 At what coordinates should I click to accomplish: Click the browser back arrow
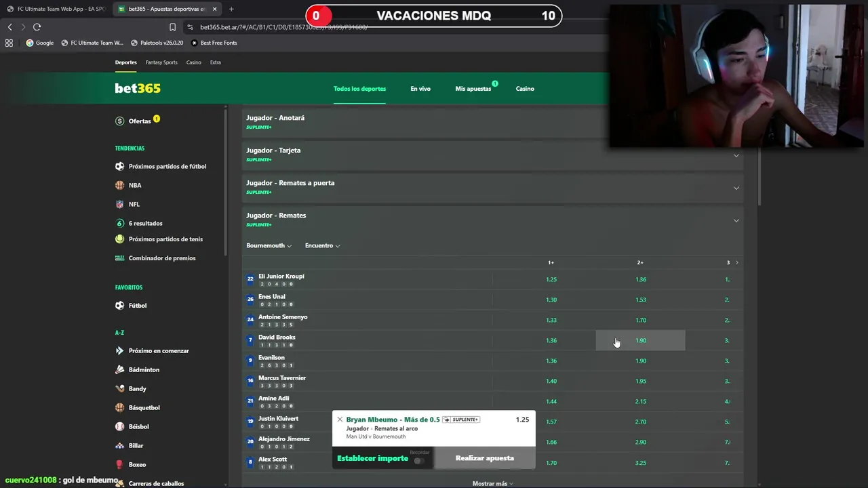pos(9,27)
